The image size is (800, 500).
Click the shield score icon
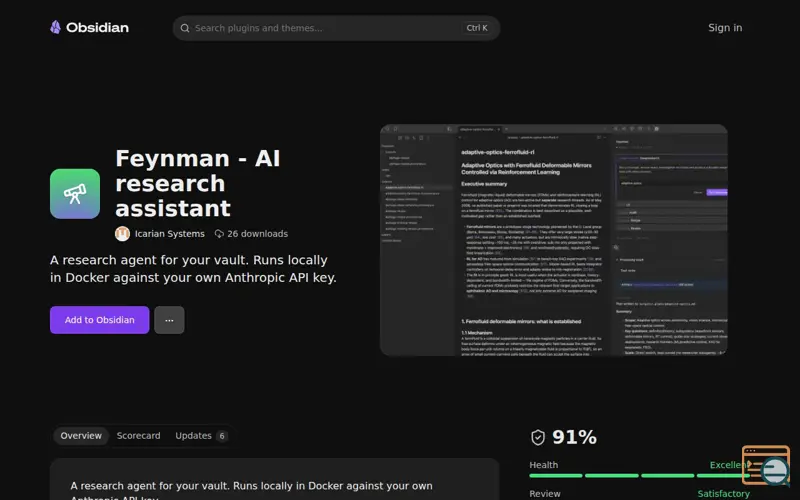[538, 437]
